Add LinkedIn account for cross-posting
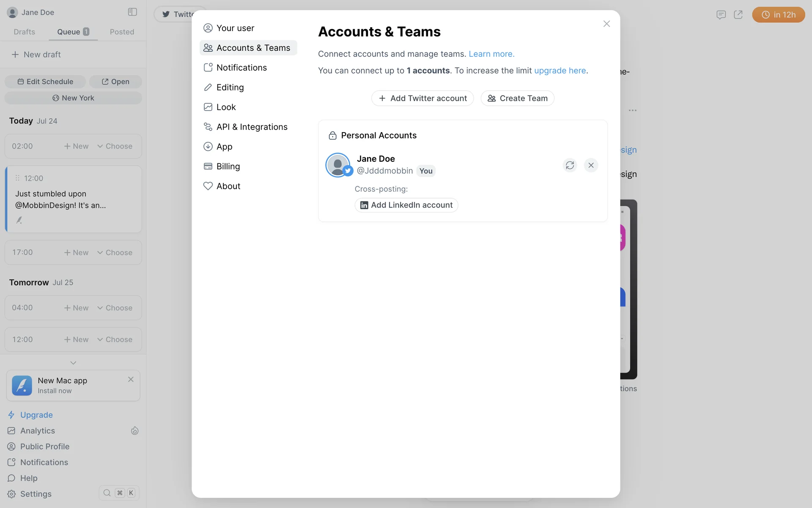This screenshot has width=812, height=508. point(406,205)
